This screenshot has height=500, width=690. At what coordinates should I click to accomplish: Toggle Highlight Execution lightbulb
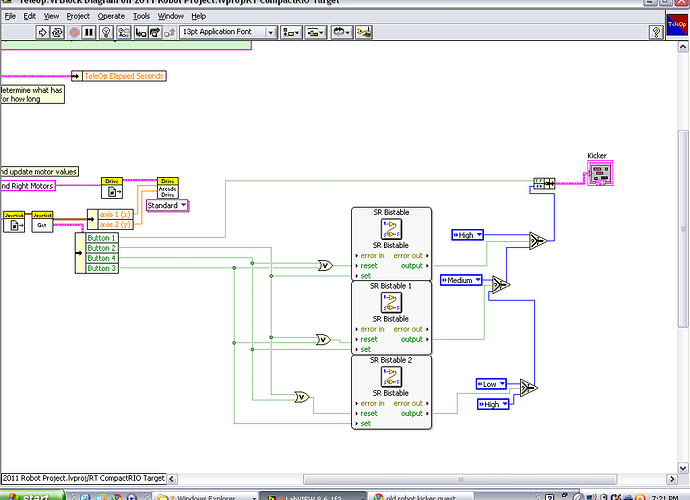(106, 32)
